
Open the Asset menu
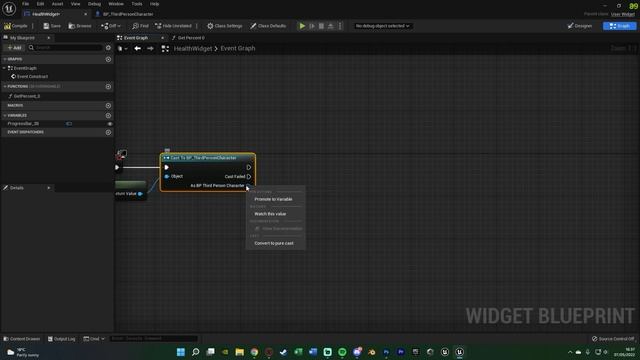point(57,4)
